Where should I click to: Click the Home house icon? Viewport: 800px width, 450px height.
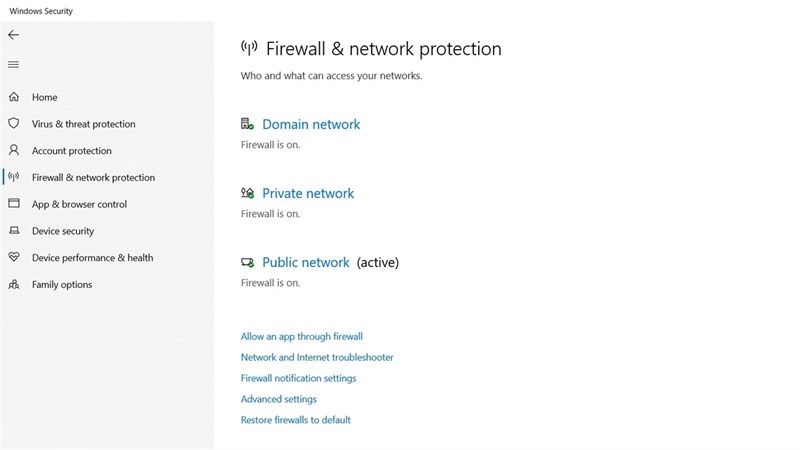14,97
